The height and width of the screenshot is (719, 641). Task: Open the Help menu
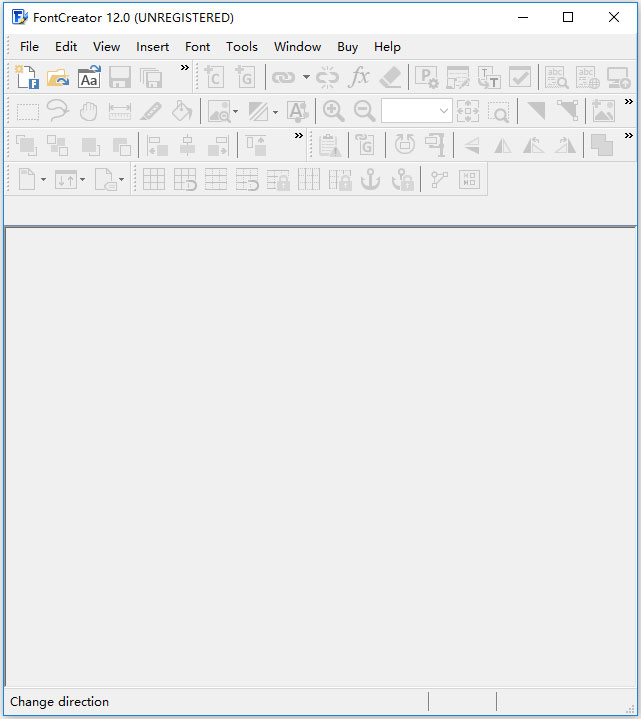(387, 47)
